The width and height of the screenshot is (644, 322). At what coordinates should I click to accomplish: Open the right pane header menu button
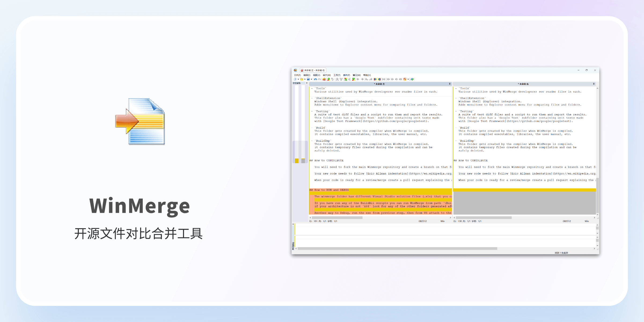[594, 84]
